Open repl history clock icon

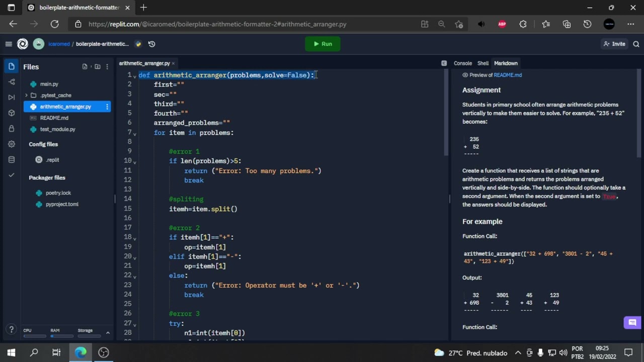152,44
